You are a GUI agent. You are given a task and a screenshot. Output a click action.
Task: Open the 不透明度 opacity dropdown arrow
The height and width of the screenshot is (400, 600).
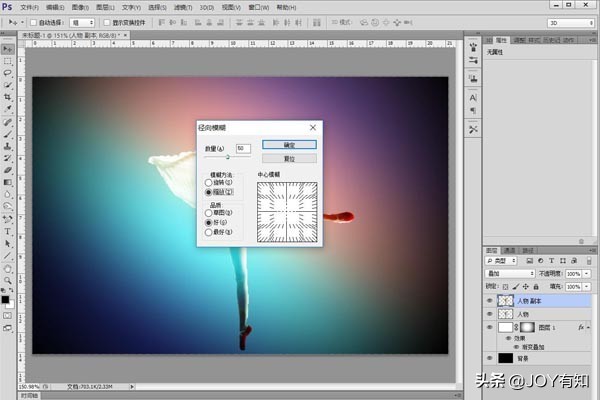click(588, 273)
